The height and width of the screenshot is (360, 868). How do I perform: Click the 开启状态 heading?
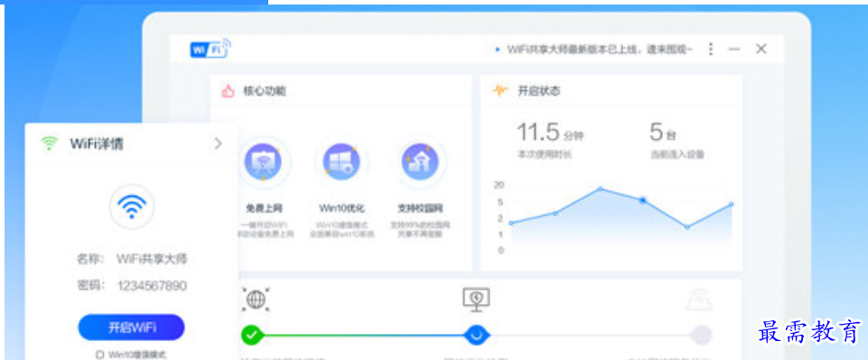coord(538,91)
